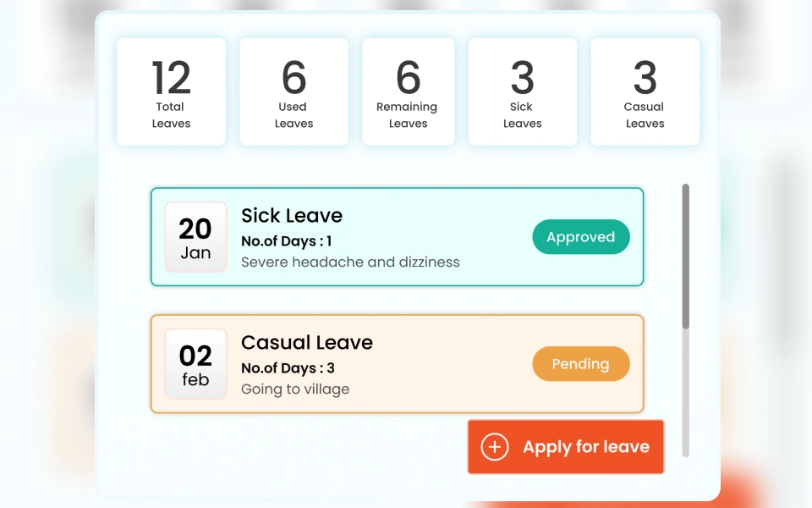Screen dimensions: 812x508
Task: Click 'No.of Days : 3' on Casual Leave
Action: [x=288, y=368]
